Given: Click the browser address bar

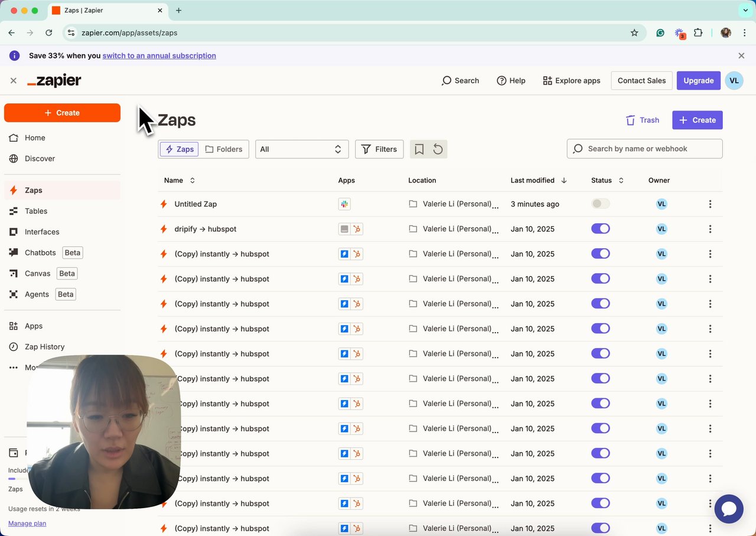Looking at the screenshot, I should coord(354,33).
